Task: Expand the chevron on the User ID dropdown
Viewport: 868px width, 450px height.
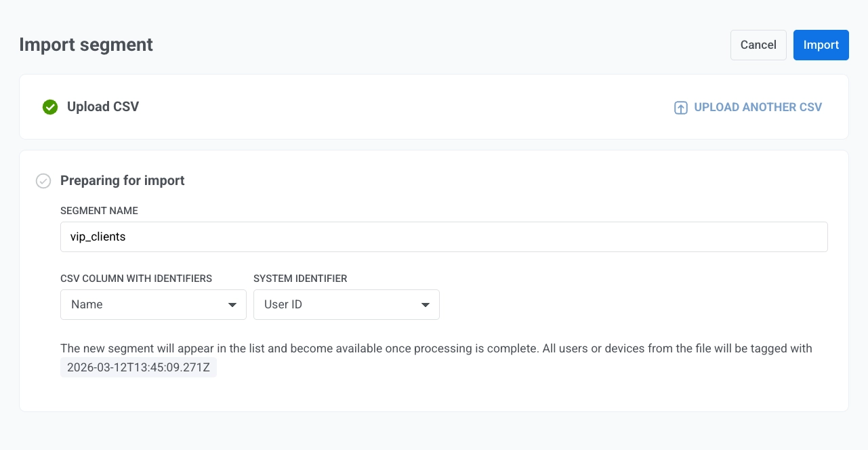Action: [426, 304]
